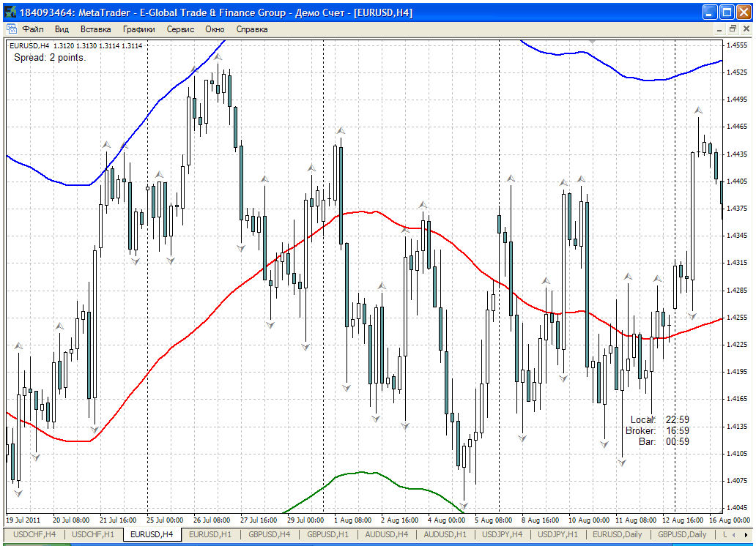Click the 1.4255 price scale label
The image size is (756, 546).
click(737, 318)
